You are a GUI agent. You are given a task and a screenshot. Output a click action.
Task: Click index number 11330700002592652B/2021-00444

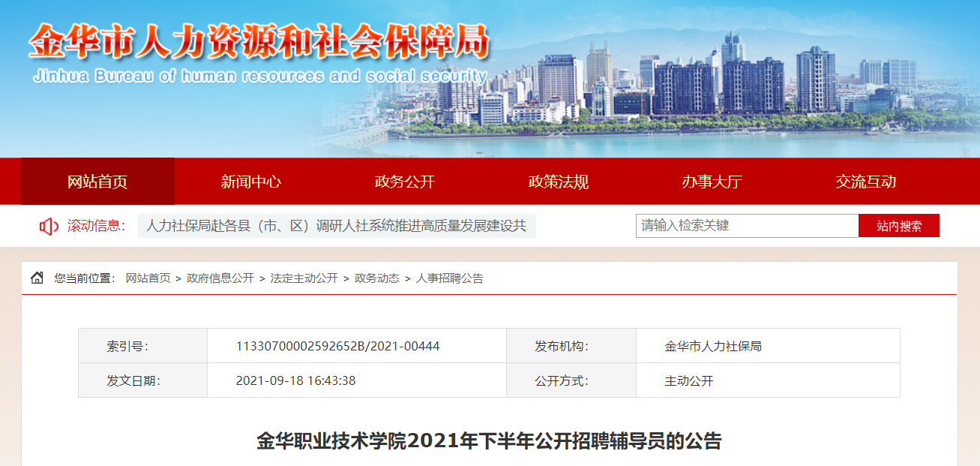(x=338, y=346)
